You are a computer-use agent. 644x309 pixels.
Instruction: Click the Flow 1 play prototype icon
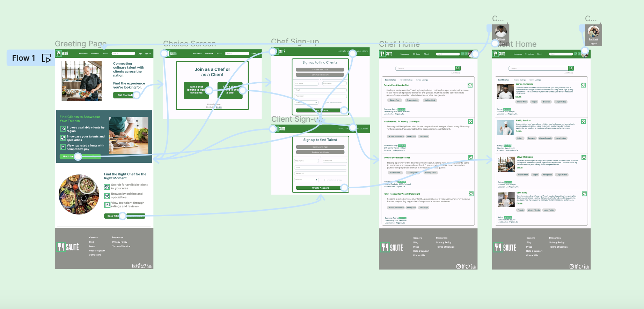coord(46,58)
